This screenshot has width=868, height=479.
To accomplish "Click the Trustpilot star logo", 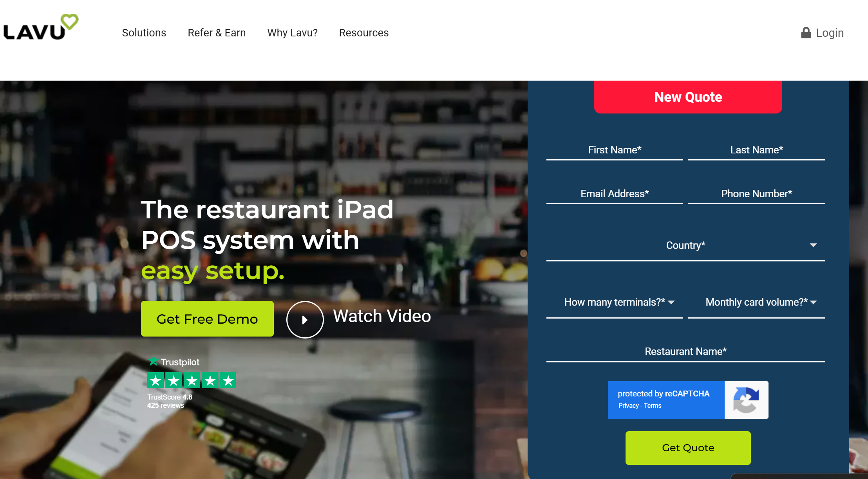I will pos(153,360).
